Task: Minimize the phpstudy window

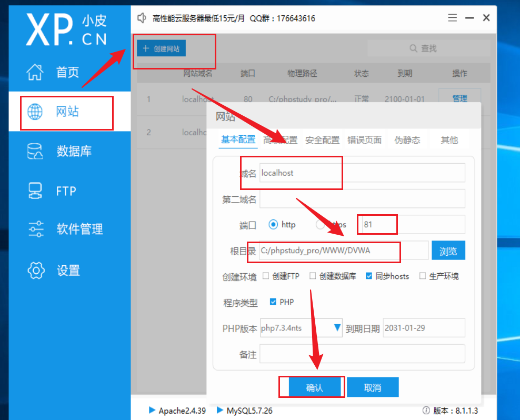Action: coord(469,17)
